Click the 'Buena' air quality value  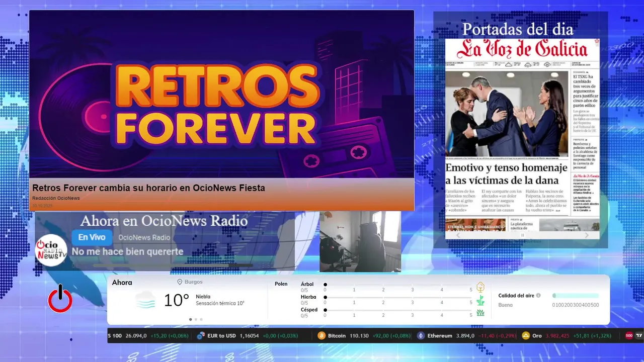(505, 305)
